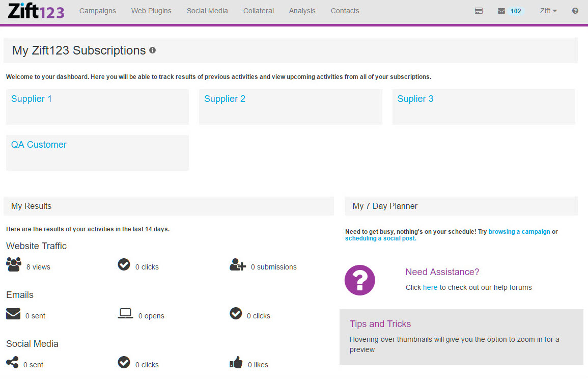Click checkmark icon for Emails clicks
The height and width of the screenshot is (379, 588).
(x=236, y=313)
